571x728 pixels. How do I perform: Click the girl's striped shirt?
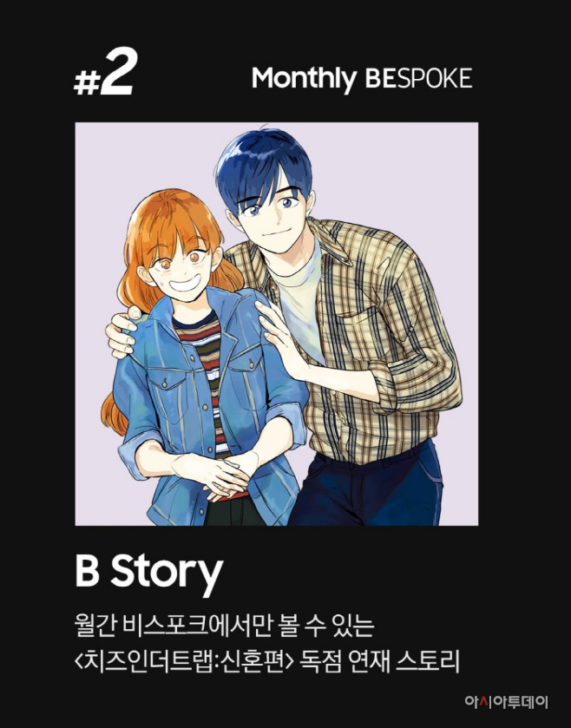coord(207,371)
